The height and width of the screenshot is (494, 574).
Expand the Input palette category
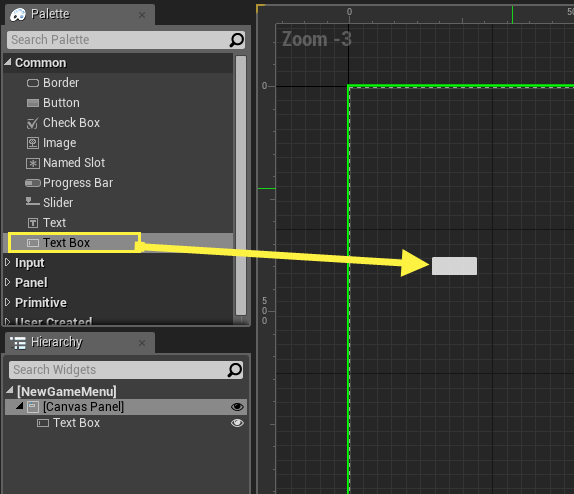point(7,262)
